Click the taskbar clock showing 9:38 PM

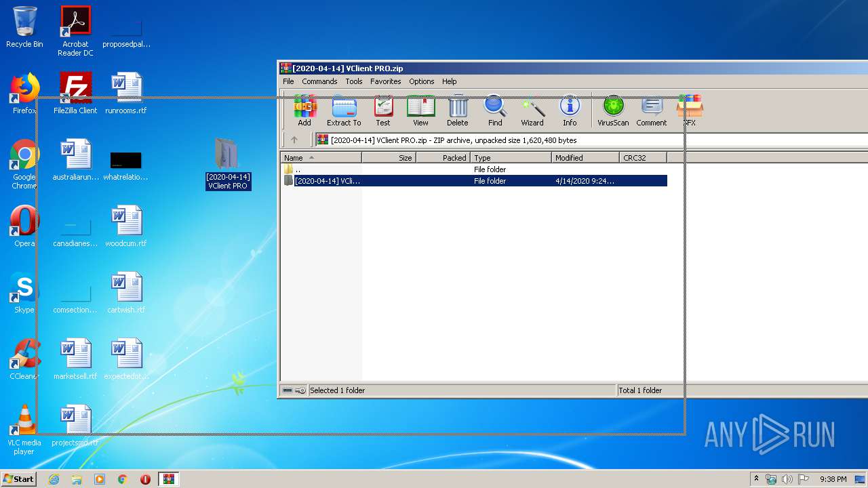pyautogui.click(x=833, y=479)
